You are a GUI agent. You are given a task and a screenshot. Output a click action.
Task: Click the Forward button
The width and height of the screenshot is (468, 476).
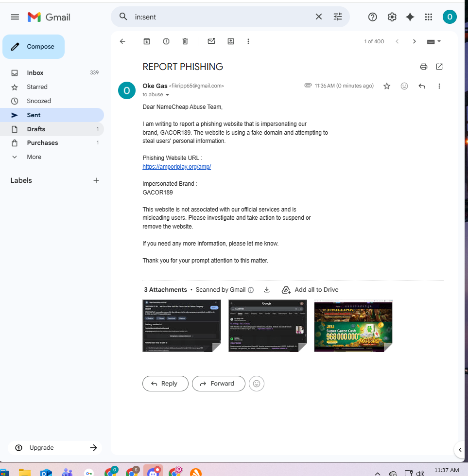point(219,384)
